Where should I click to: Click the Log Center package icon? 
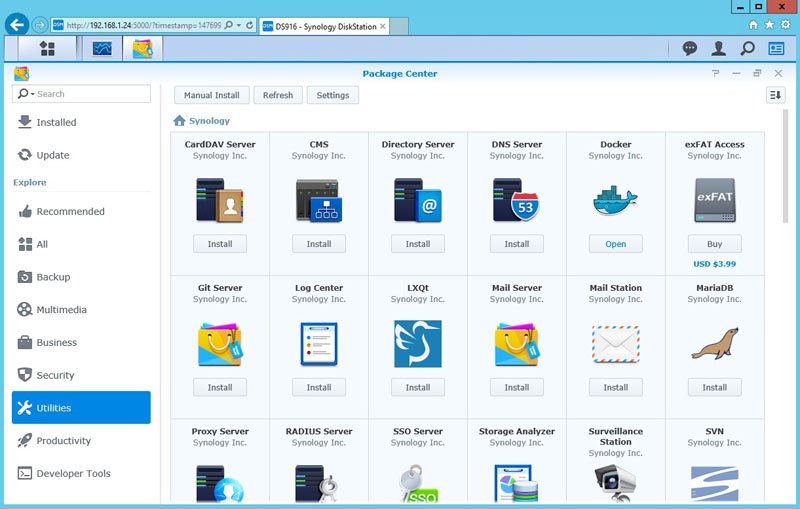319,344
